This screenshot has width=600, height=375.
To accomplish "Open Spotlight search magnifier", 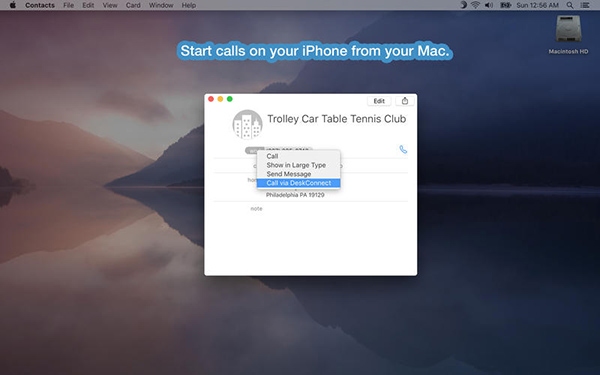I will (570, 5).
